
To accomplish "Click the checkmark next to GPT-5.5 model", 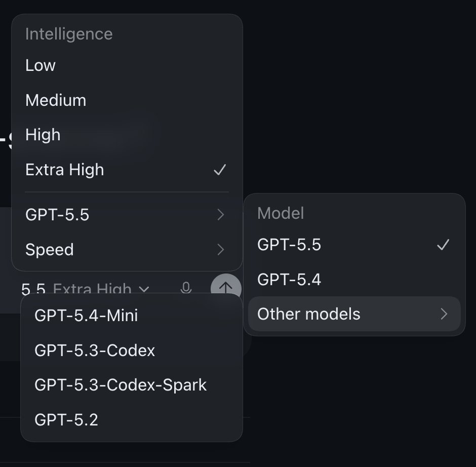I will point(443,245).
